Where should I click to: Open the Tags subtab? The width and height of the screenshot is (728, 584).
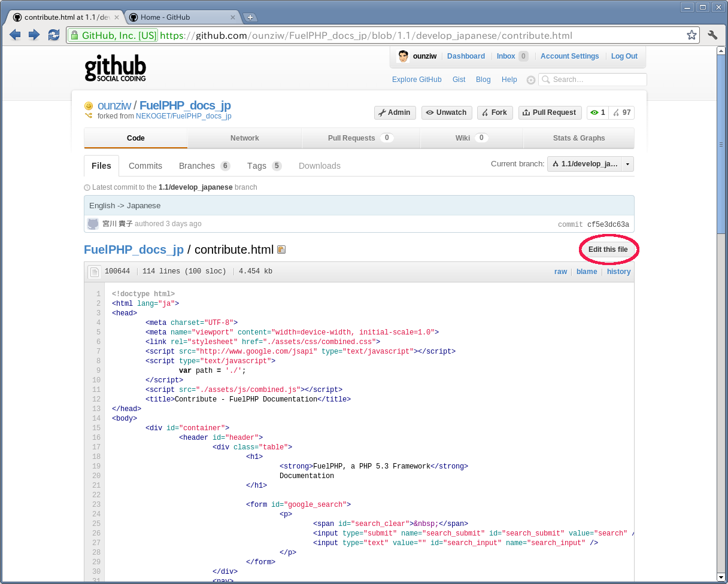[x=264, y=166]
